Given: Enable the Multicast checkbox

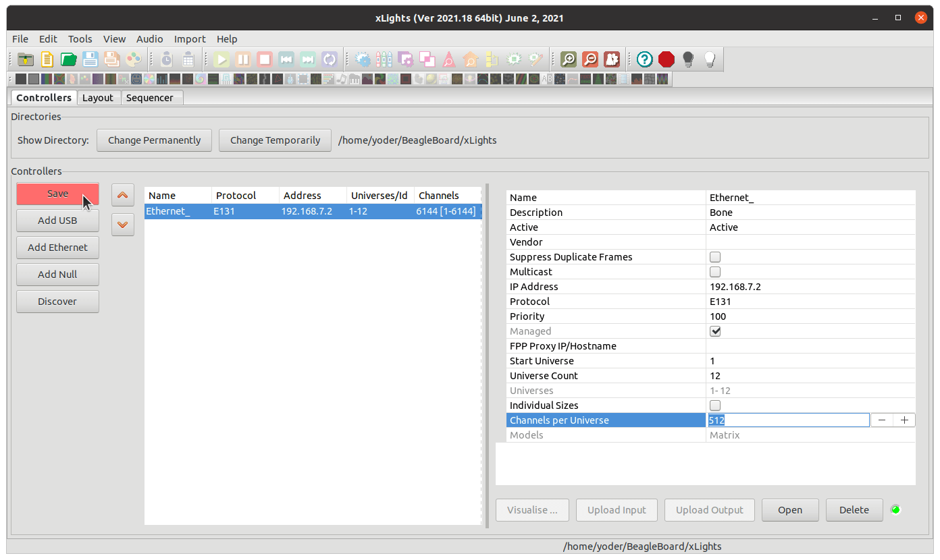Looking at the screenshot, I should click(715, 272).
